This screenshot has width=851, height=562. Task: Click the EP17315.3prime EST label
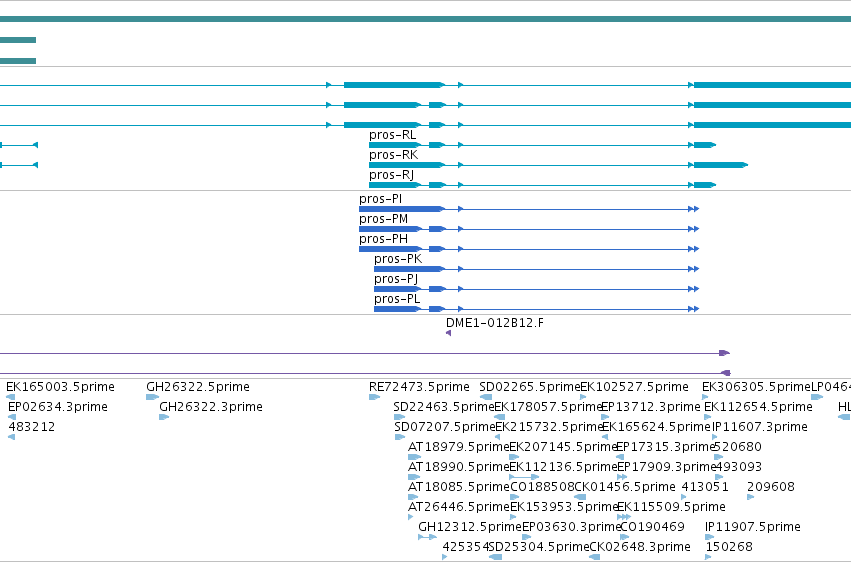tap(666, 448)
